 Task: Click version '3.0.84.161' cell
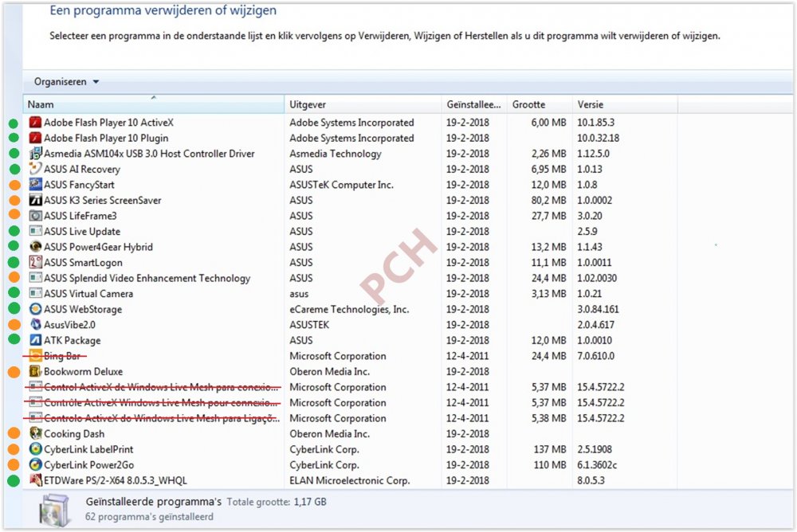coord(598,310)
